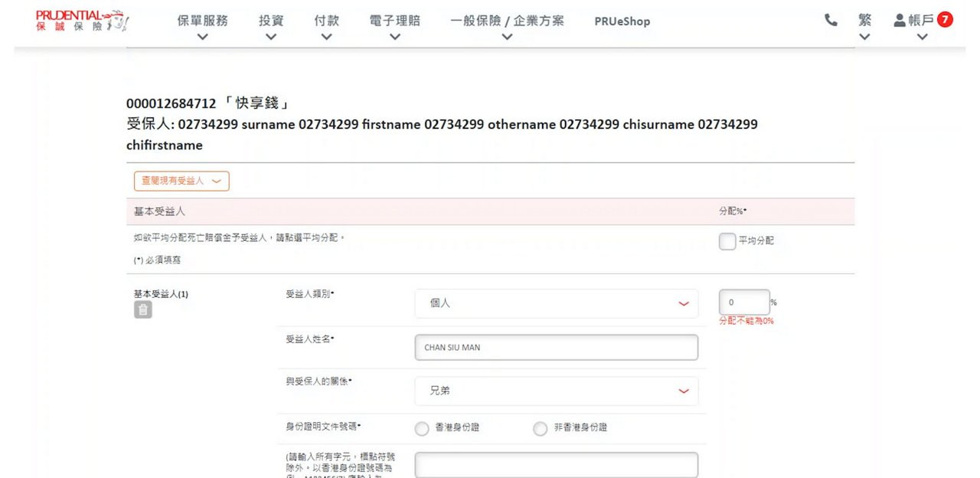Select the 香港身份證 radio button
The height and width of the screenshot is (478, 980).
tap(422, 429)
